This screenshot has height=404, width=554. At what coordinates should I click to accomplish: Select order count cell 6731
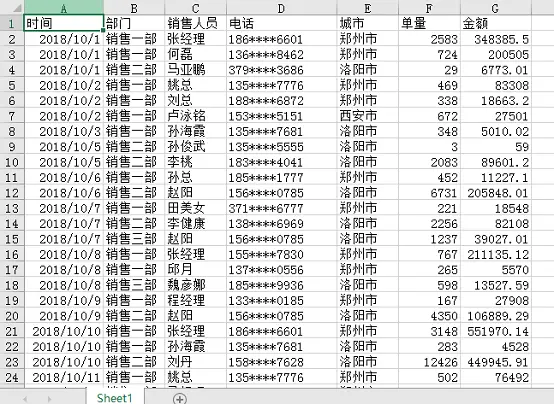(x=430, y=193)
